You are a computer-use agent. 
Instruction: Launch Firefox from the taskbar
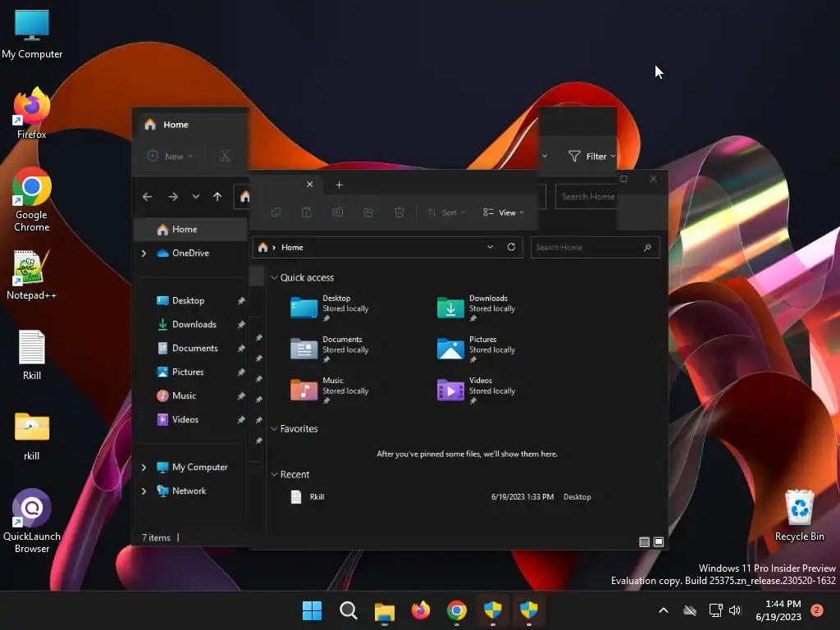[x=421, y=610]
